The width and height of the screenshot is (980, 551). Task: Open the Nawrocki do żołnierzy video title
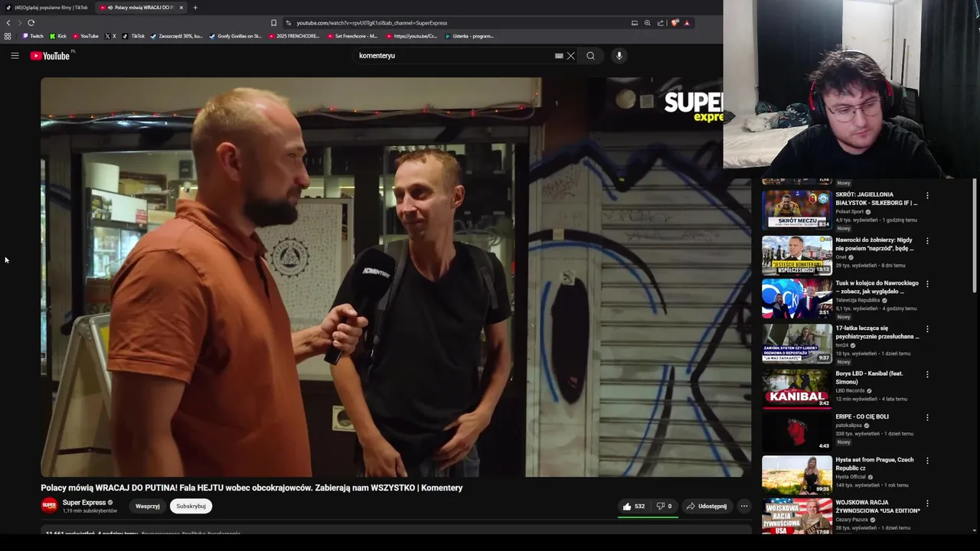(875, 244)
